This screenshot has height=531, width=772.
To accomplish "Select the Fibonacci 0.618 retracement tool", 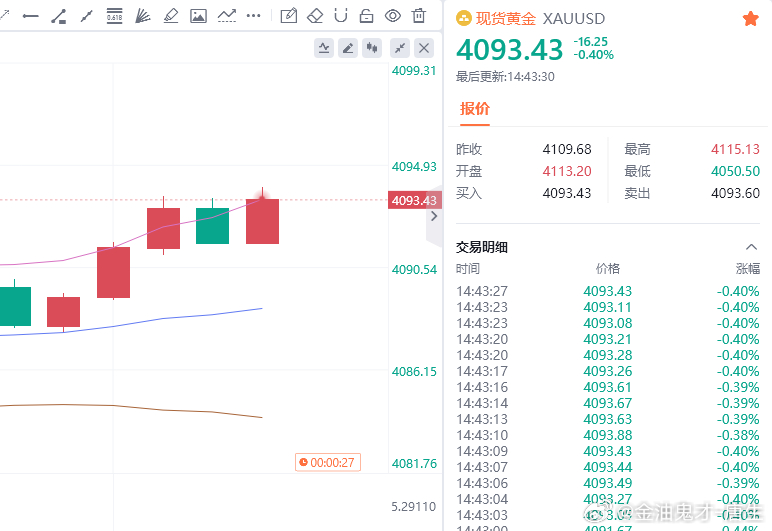I will click(x=114, y=16).
